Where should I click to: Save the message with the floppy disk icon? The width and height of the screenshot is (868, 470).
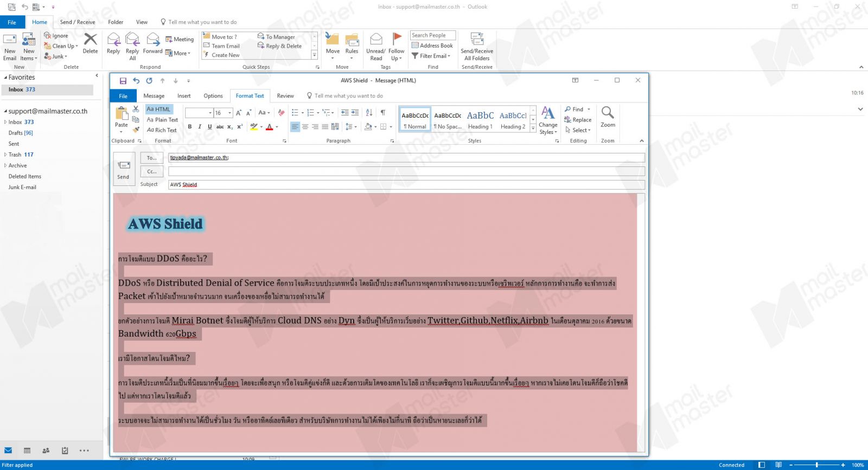[123, 81]
